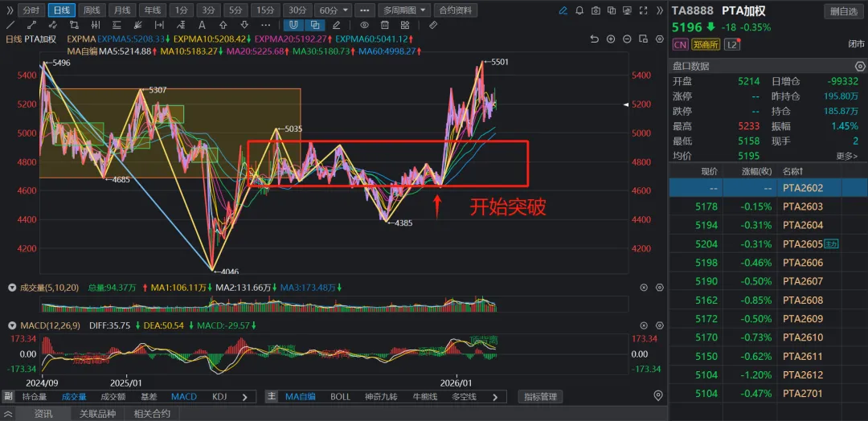868x421 pixels.
Task: Open the 关联品种 tab
Action: (x=97, y=413)
